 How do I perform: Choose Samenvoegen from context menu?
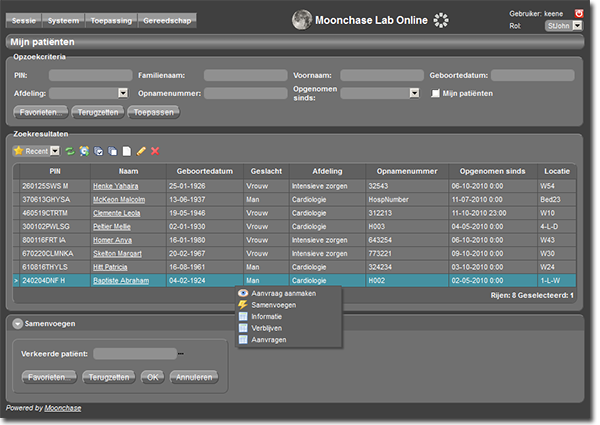point(274,305)
